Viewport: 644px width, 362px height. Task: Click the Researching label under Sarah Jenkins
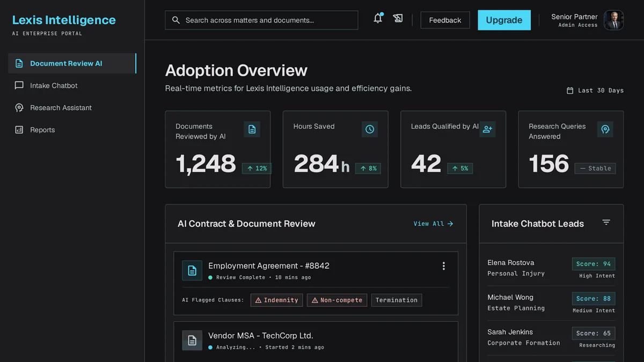[x=597, y=345]
